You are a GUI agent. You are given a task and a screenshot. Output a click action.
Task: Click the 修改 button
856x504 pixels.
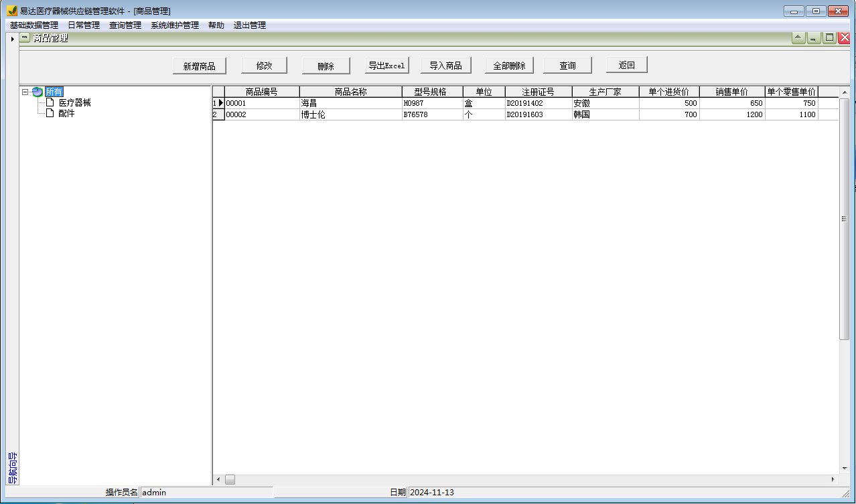click(264, 66)
